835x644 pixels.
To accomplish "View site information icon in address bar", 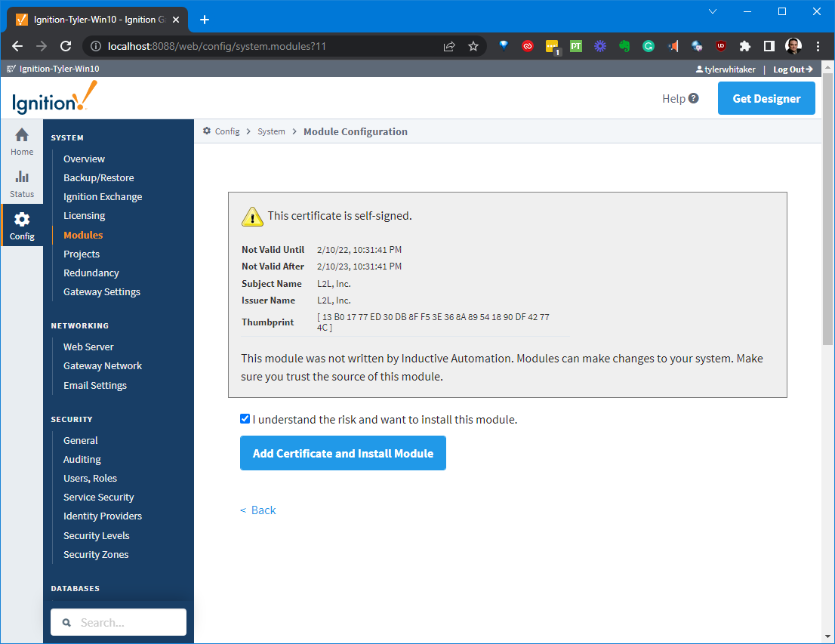I will (x=96, y=46).
